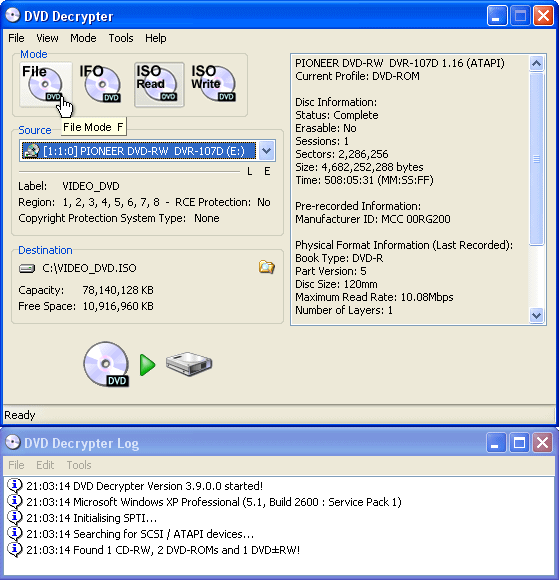559x580 pixels.
Task: Open the File menu in the Log window
Action: tap(16, 465)
